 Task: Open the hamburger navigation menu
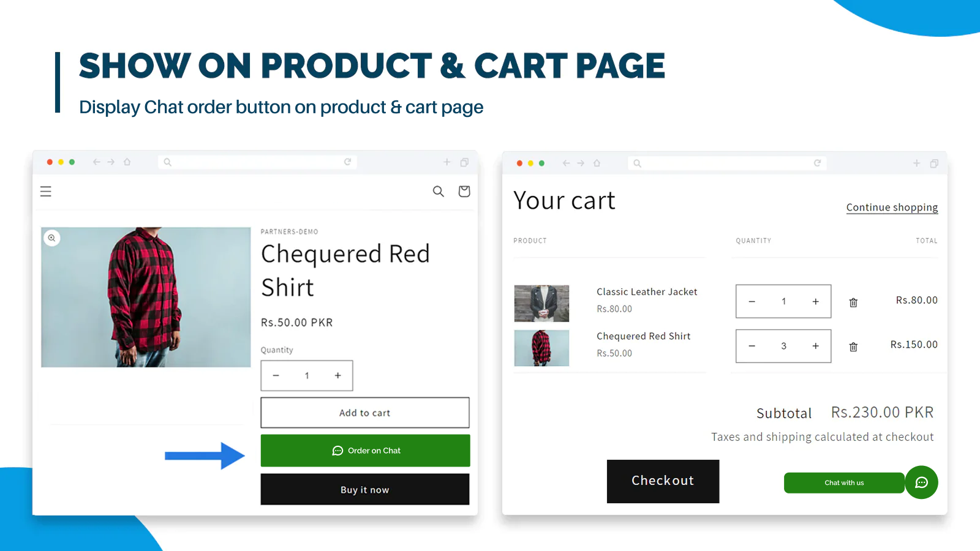(x=45, y=191)
